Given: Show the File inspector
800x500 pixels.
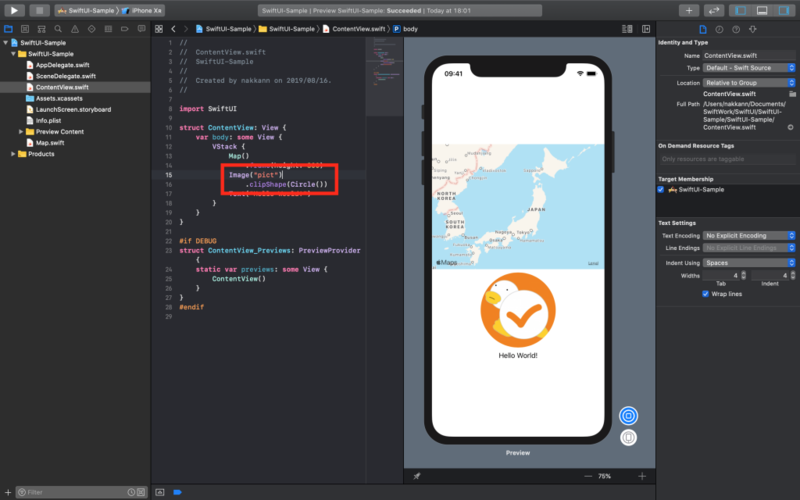Looking at the screenshot, I should [x=703, y=30].
